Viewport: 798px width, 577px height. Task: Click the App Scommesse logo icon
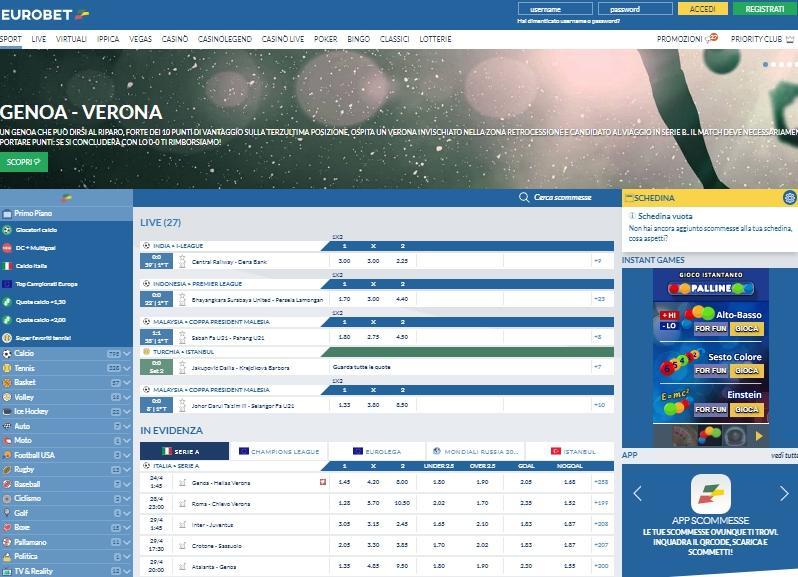point(710,494)
